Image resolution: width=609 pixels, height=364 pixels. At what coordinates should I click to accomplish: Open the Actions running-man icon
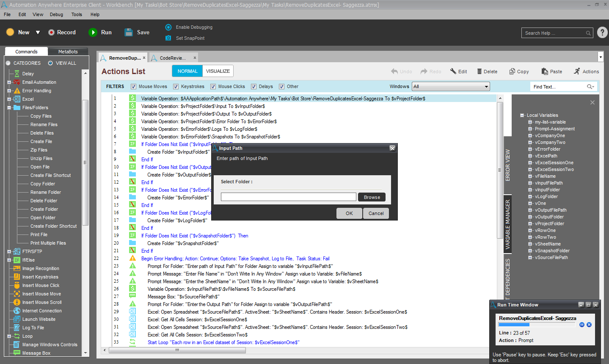pos(577,71)
